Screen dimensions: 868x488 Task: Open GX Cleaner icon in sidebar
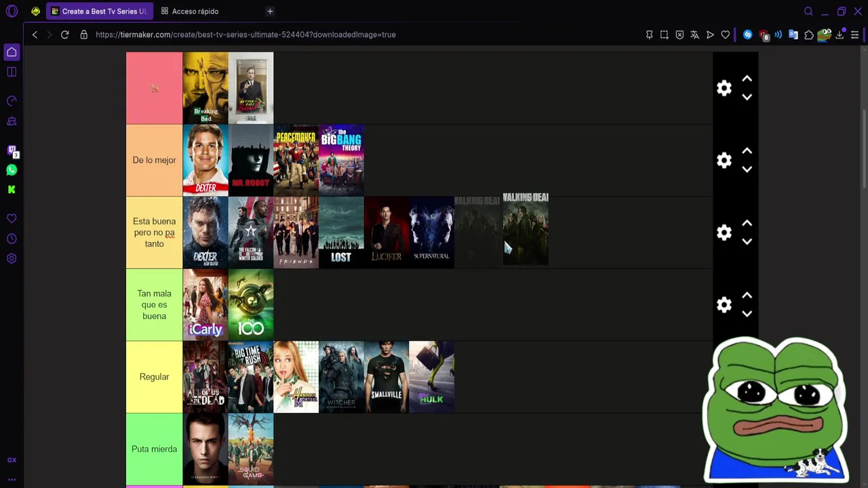point(12,121)
